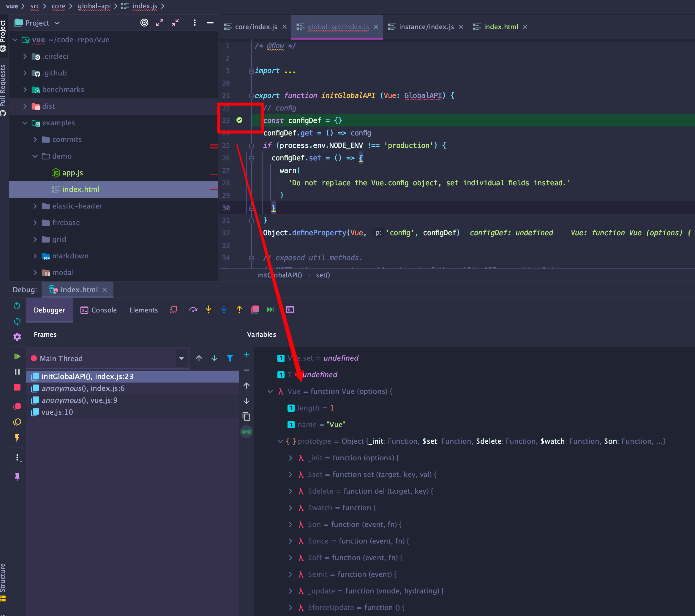Click the locate target icon in Project panel
This screenshot has width=695, height=616.
(144, 23)
